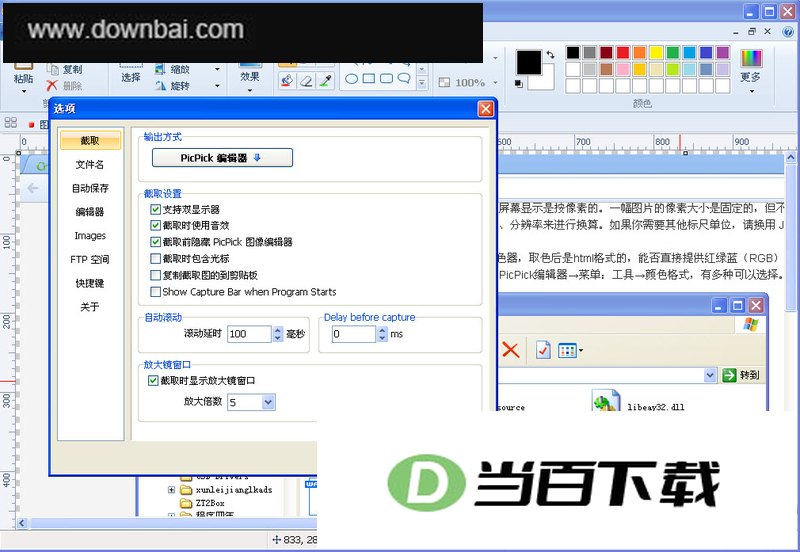
Task: Toggle show magnifier window when capturing
Action: (x=153, y=381)
